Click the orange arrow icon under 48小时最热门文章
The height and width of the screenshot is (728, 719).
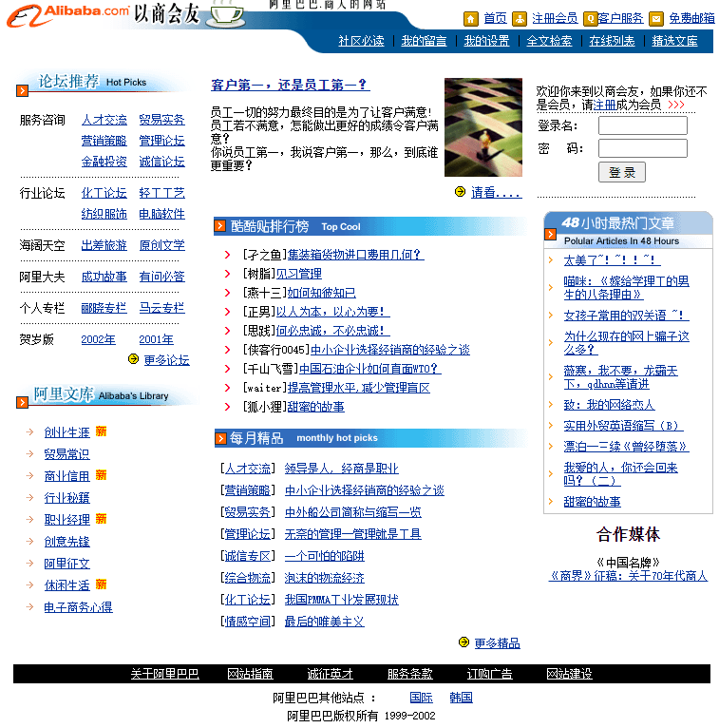tap(550, 234)
